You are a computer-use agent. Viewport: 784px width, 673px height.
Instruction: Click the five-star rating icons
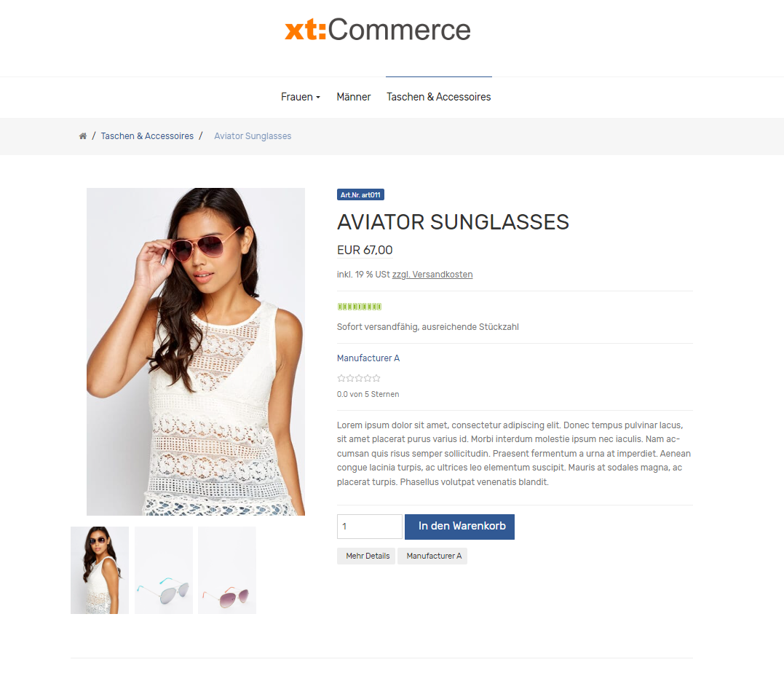pos(359,378)
